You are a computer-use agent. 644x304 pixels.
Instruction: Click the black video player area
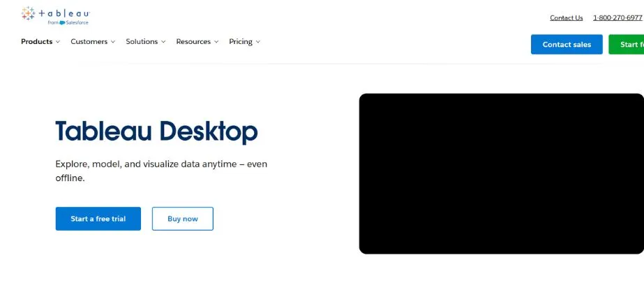coord(502,173)
